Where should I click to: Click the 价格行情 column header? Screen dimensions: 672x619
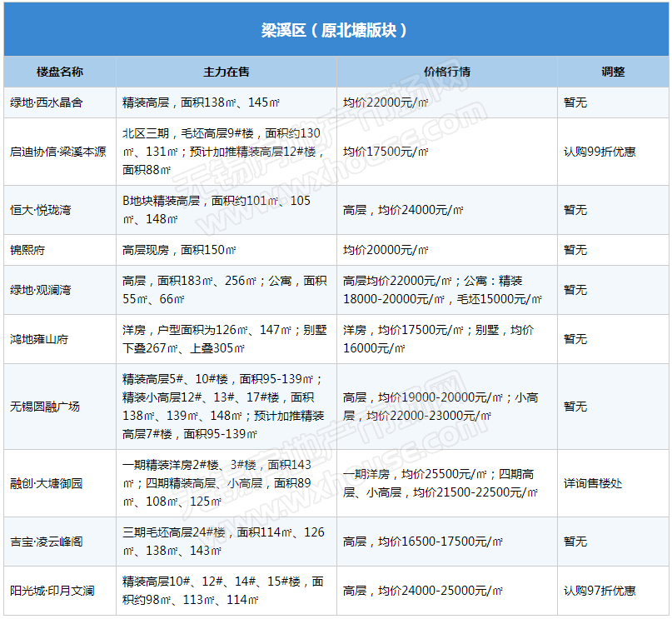447,72
